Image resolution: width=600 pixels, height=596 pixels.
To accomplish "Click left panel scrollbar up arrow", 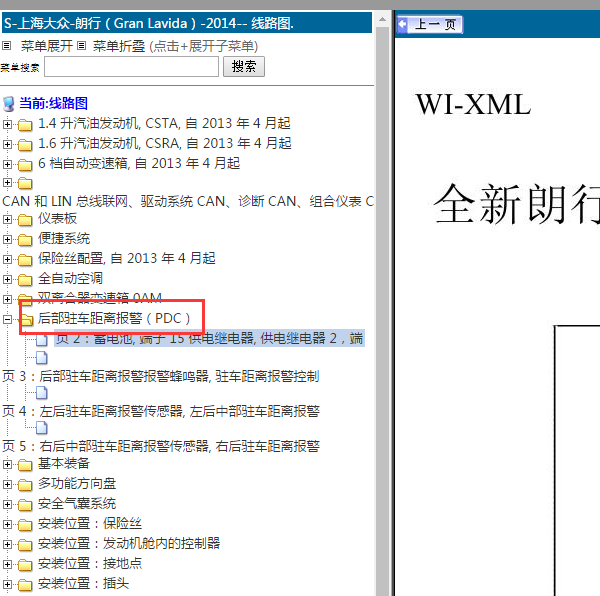I will click(382, 20).
